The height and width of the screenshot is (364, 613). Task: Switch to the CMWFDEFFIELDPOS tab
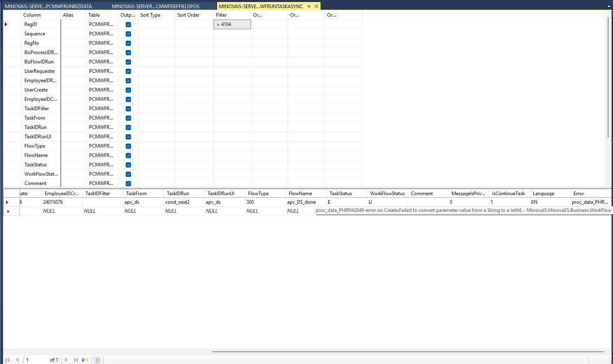point(155,6)
